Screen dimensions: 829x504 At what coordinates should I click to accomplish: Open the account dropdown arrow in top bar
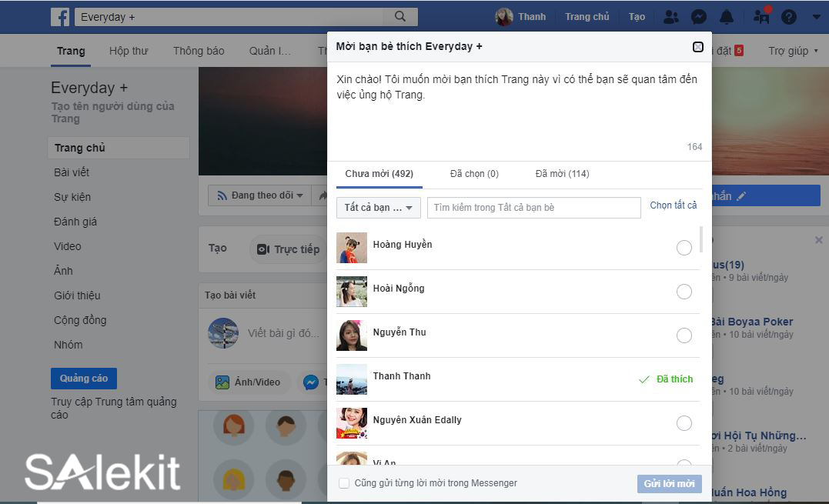pos(816,17)
